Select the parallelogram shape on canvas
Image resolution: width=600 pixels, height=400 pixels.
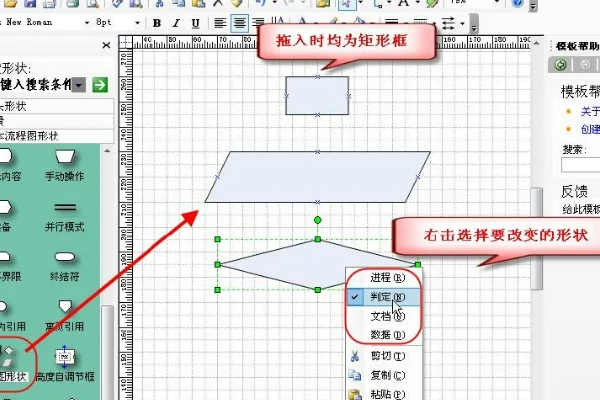click(x=317, y=177)
